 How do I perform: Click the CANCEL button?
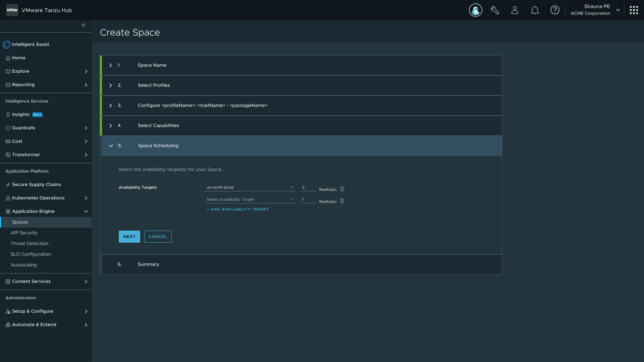(158, 237)
